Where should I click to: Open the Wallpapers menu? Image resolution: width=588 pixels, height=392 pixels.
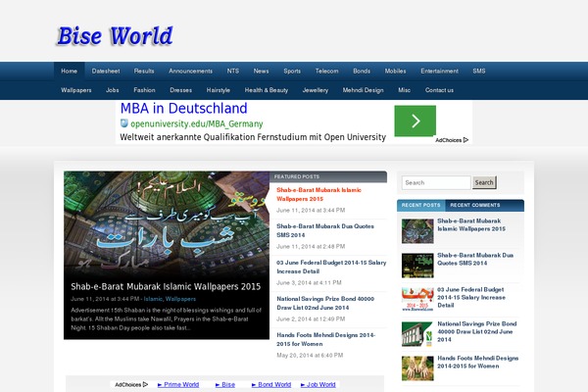[x=76, y=90]
